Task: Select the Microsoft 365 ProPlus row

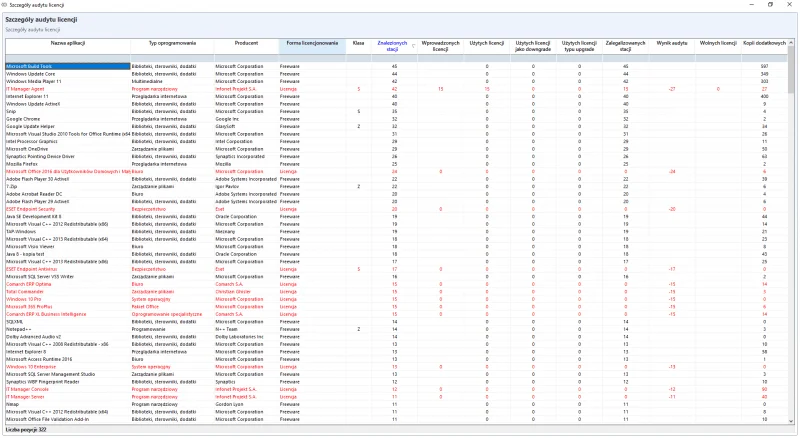Action: tap(396, 307)
